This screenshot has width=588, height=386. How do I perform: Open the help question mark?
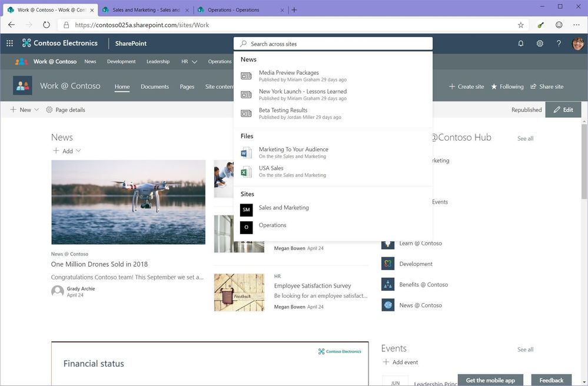pyautogui.click(x=559, y=44)
